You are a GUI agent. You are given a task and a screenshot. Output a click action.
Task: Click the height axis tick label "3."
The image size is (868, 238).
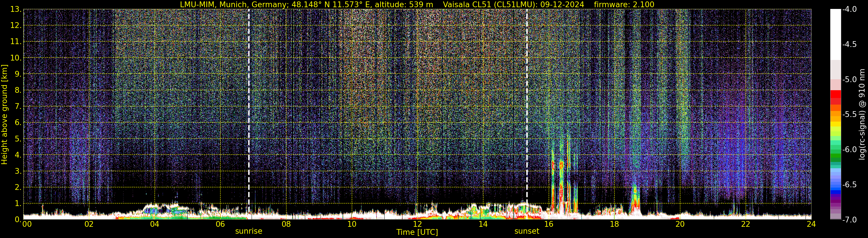[18, 171]
